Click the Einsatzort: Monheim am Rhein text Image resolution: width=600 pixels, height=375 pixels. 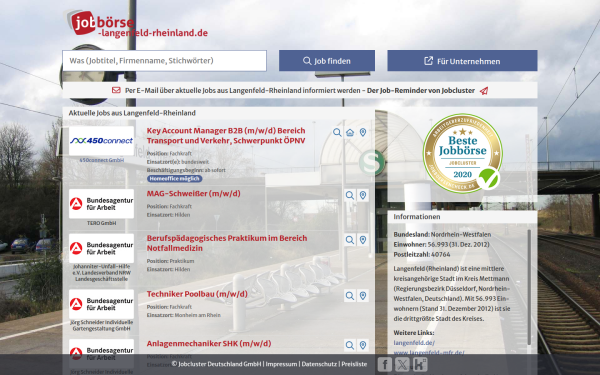coord(184,315)
